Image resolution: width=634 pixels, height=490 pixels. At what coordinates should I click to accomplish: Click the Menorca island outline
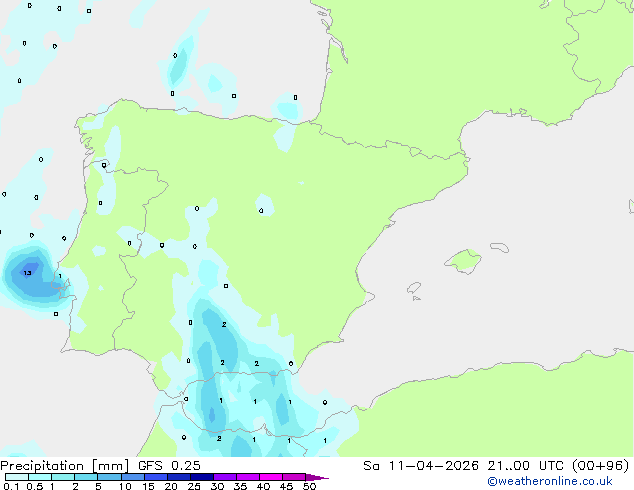pos(499,247)
